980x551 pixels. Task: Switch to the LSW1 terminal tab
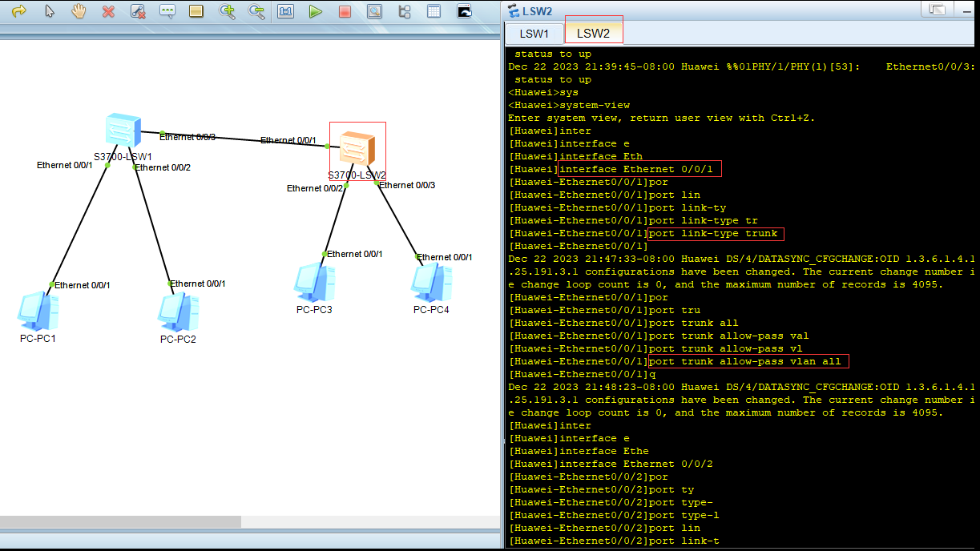(x=534, y=34)
